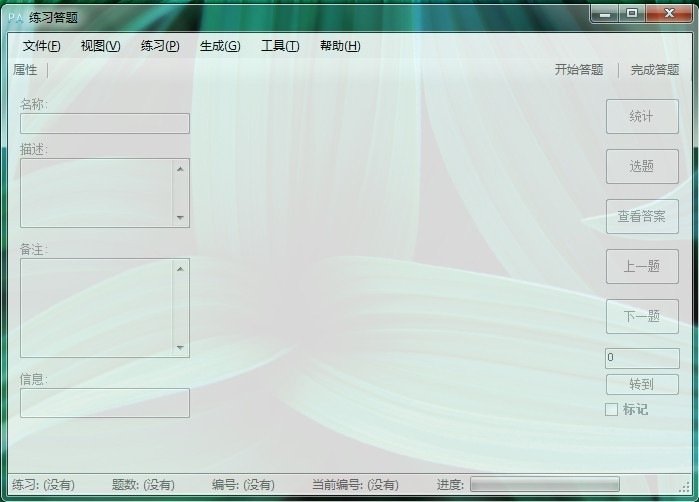Go to next question with 下一题

point(642,316)
